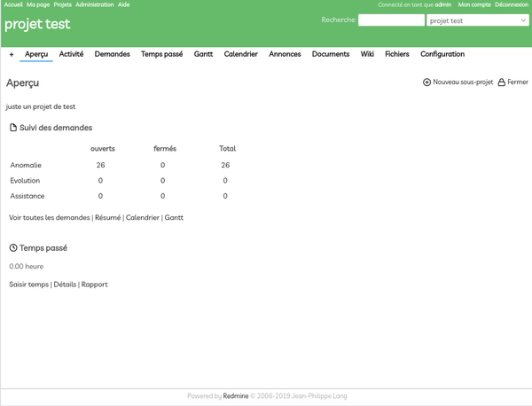The width and height of the screenshot is (532, 406).
Task: Click the Temps passé clock icon
Action: (x=13, y=248)
